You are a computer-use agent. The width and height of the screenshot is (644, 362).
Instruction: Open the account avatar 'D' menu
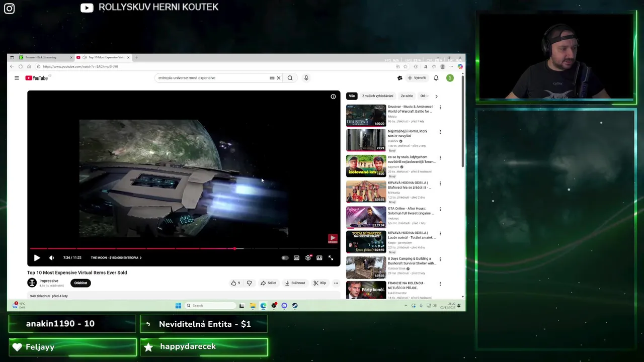tap(450, 78)
